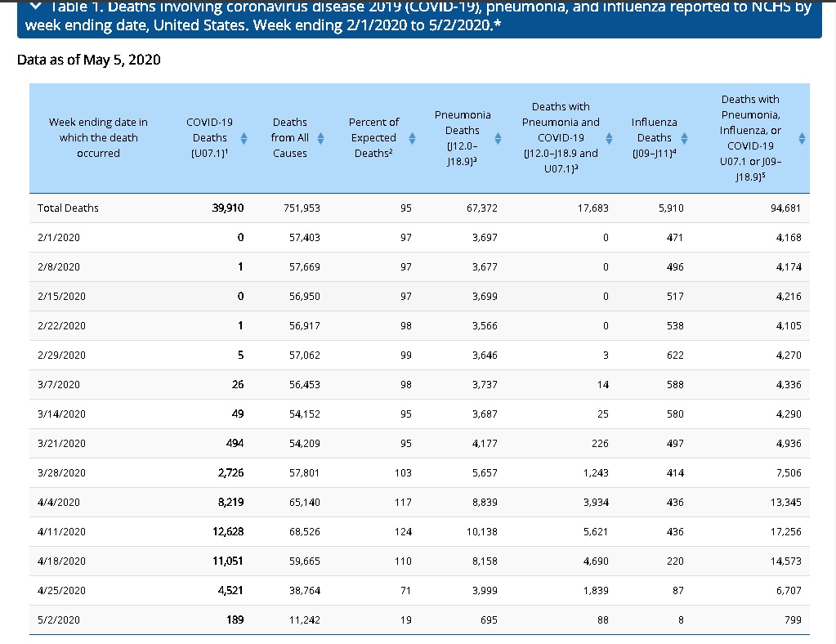Sort Deaths with Pneumonia and COVID-19 column
836x644 pixels.
609,138
